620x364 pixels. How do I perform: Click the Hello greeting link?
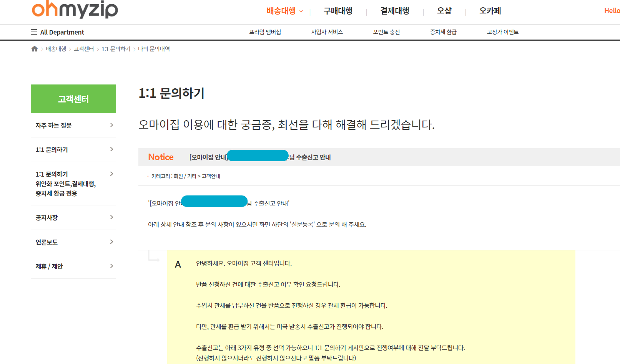[612, 11]
